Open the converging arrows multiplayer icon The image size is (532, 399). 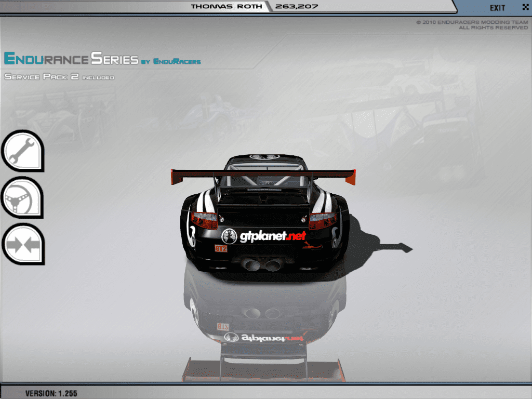[x=23, y=244]
